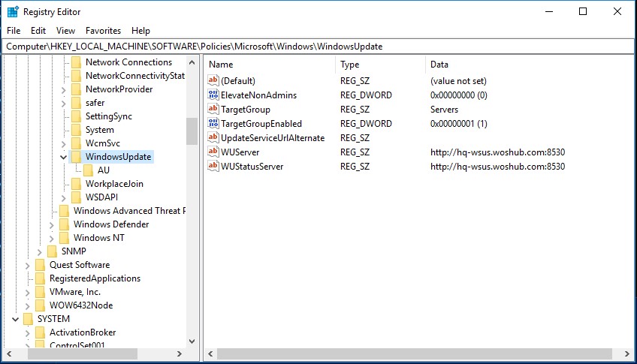
Task: Click the TargetGroup string value icon
Action: [x=213, y=110]
